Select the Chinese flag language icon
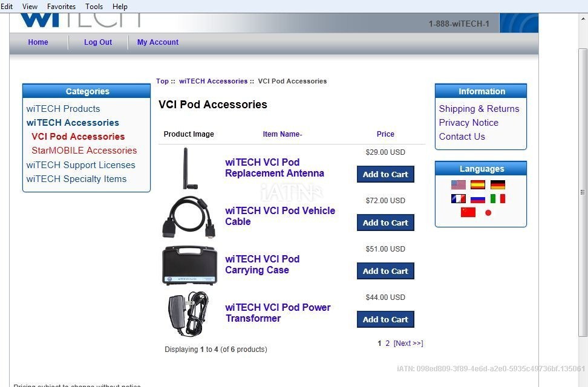 [468, 213]
